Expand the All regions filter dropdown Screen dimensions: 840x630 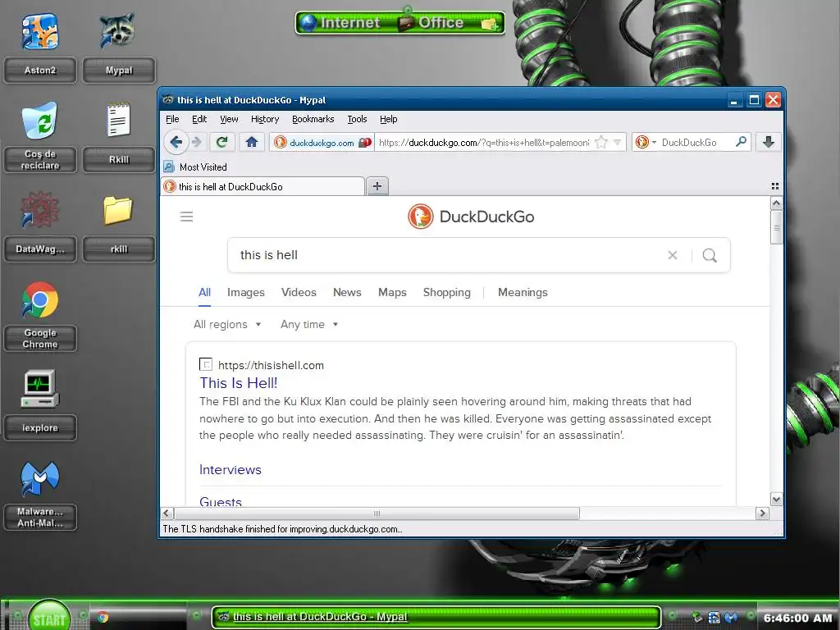(x=227, y=324)
